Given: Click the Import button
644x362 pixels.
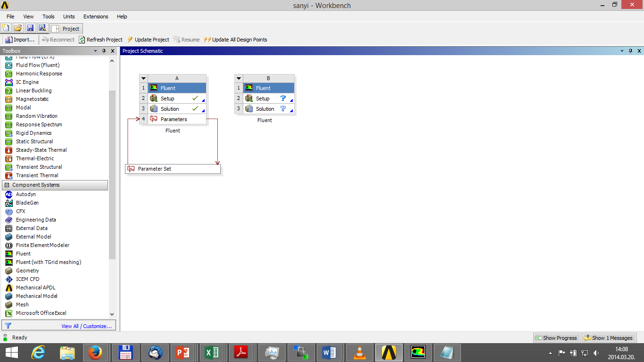Looking at the screenshot, I should point(20,40).
